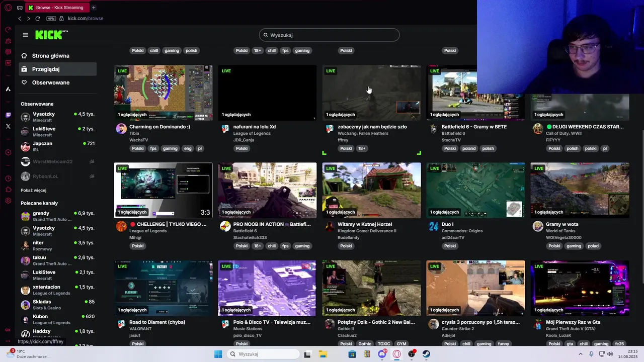Click the TOXIC tag under Gothic II stream
This screenshot has width=644, height=362.
(384, 344)
